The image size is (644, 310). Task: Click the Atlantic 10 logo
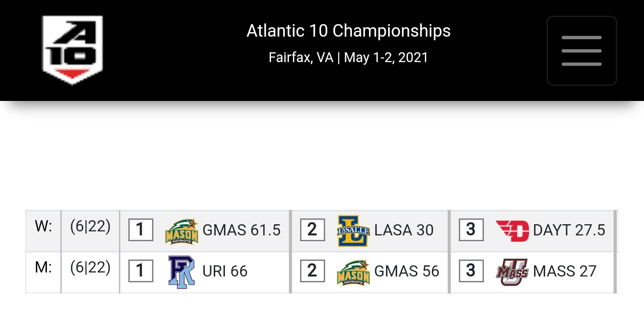pos(72,50)
